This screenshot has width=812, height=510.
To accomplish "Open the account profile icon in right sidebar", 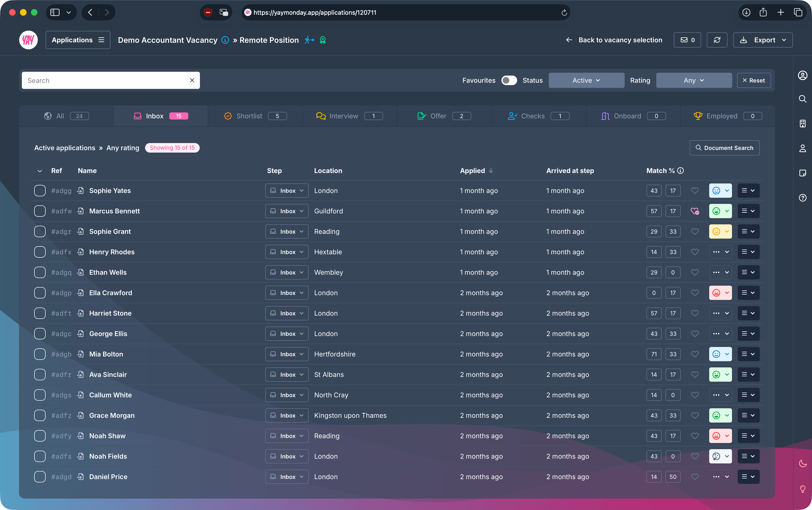I will click(803, 75).
